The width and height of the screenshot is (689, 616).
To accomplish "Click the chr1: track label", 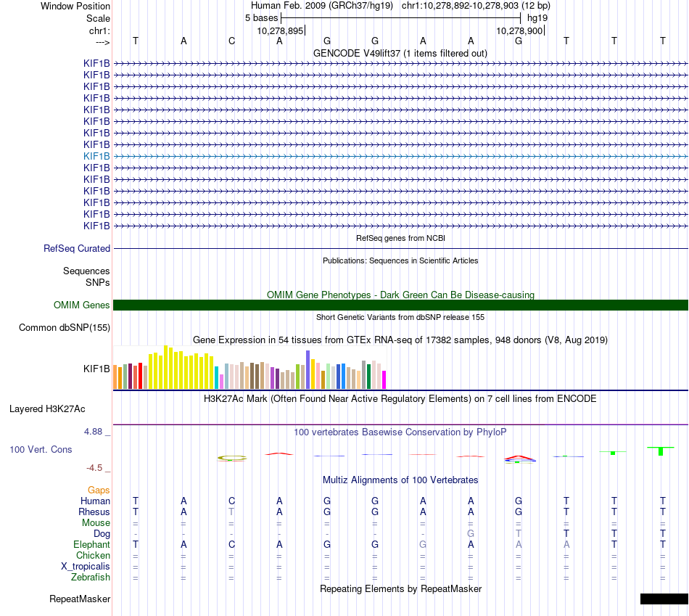I will (x=99, y=30).
